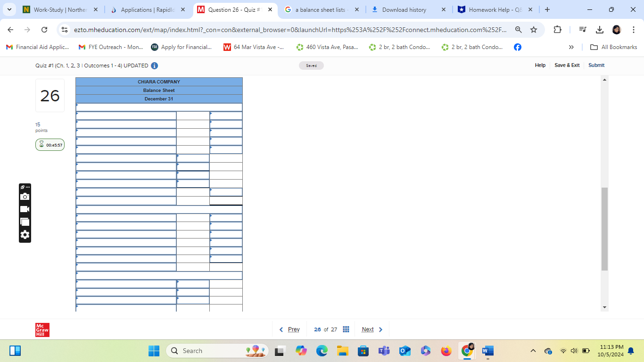Click the address bar URL field
Screen dimensions: 644x362
tap(290, 30)
